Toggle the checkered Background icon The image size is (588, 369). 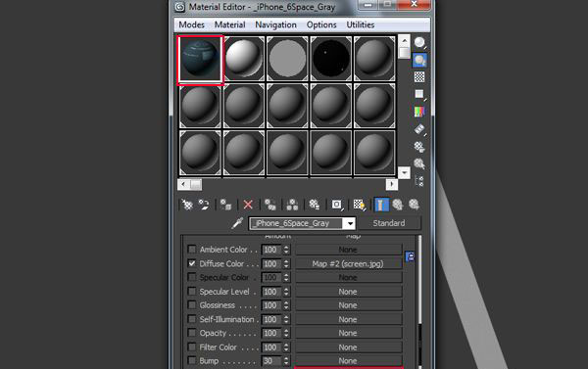coord(419,77)
